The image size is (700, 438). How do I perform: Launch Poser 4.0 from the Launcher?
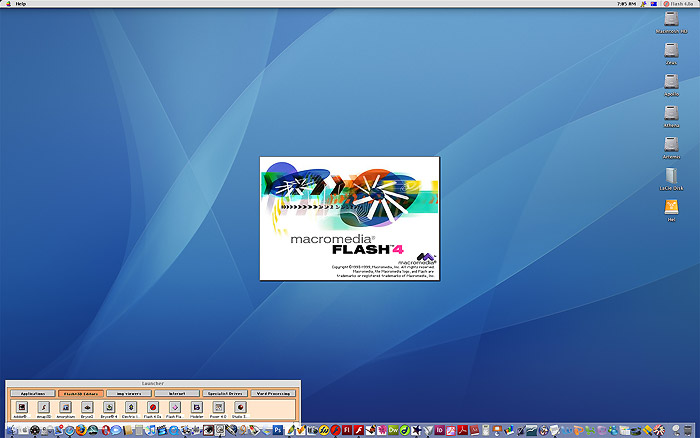coord(218,407)
